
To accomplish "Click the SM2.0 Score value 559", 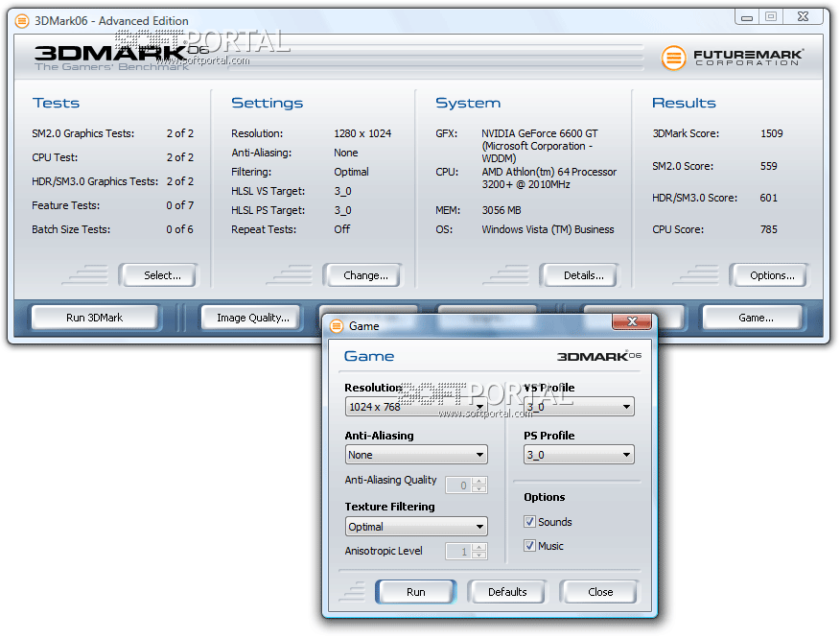I will (x=768, y=166).
